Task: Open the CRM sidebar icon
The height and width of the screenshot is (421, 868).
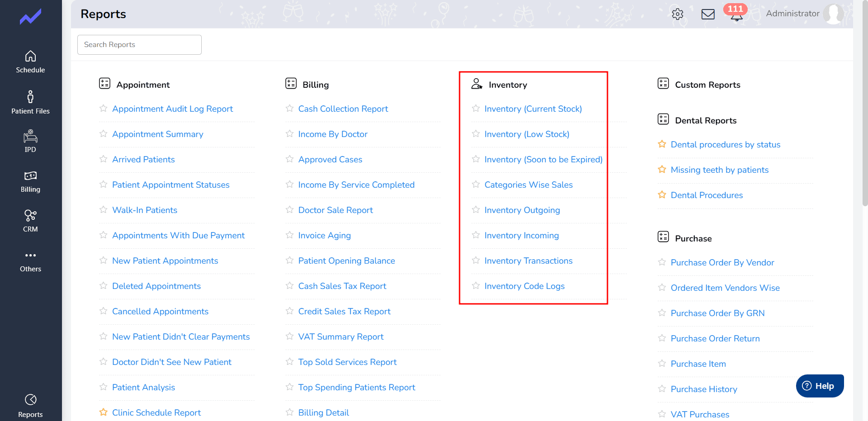Action: coord(30,221)
